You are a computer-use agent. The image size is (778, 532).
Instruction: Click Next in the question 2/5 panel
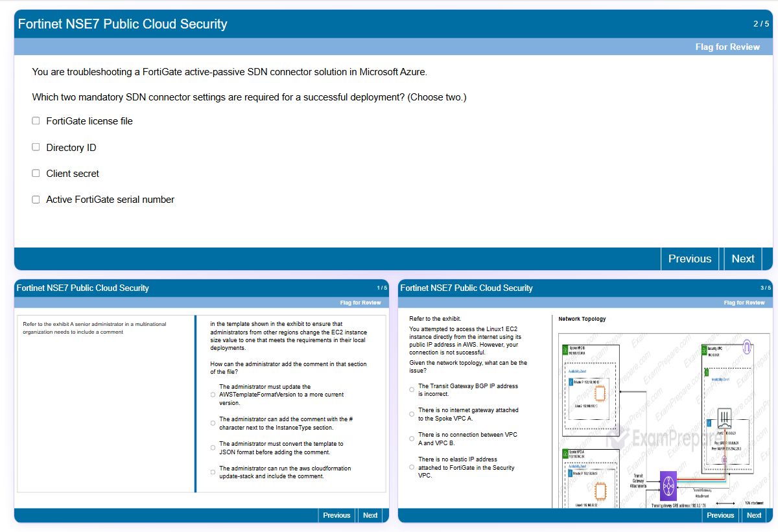point(743,259)
